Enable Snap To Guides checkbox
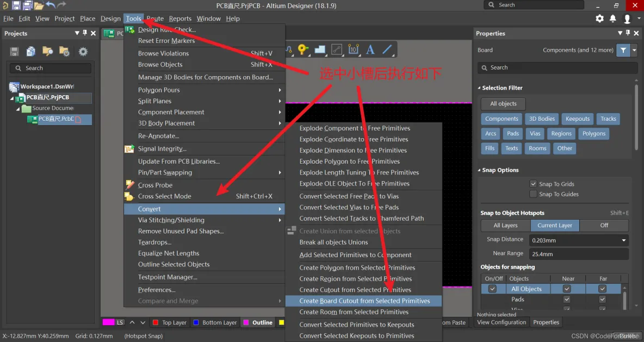Viewport: 644px width, 342px height. coord(533,194)
